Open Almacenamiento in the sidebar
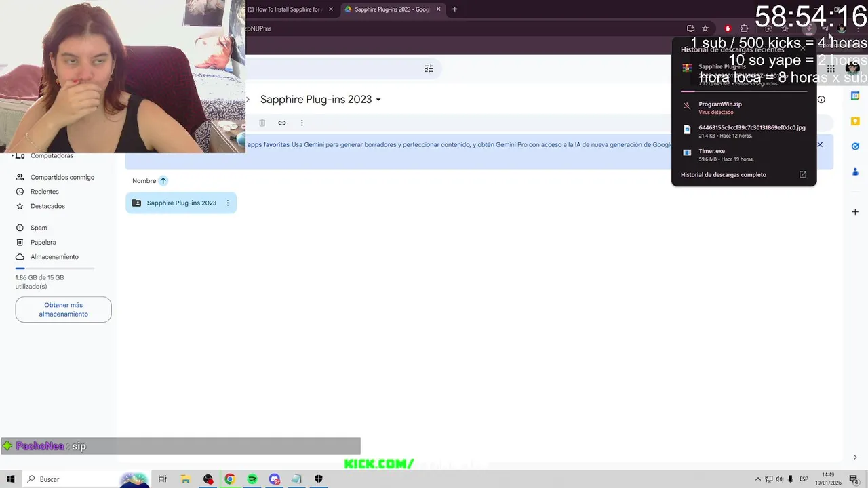The height and width of the screenshot is (488, 868). pos(54,257)
